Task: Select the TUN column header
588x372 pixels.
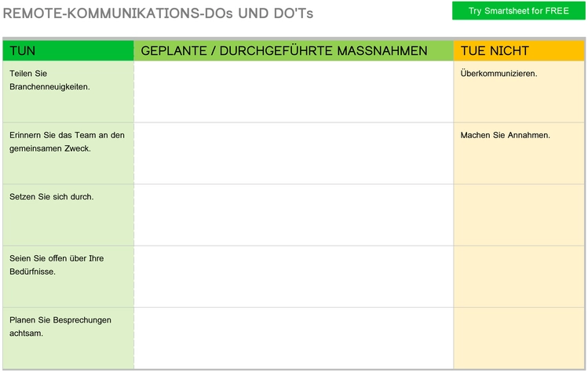Action: point(68,51)
